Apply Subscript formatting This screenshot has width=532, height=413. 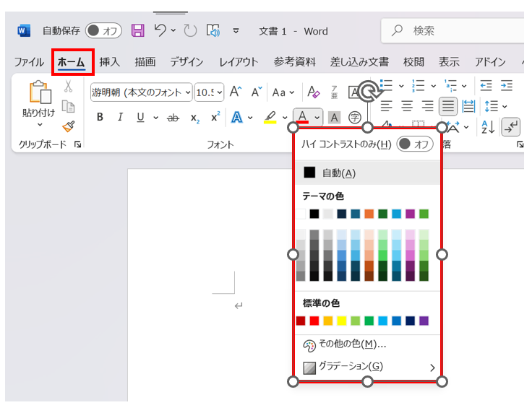[x=194, y=118]
